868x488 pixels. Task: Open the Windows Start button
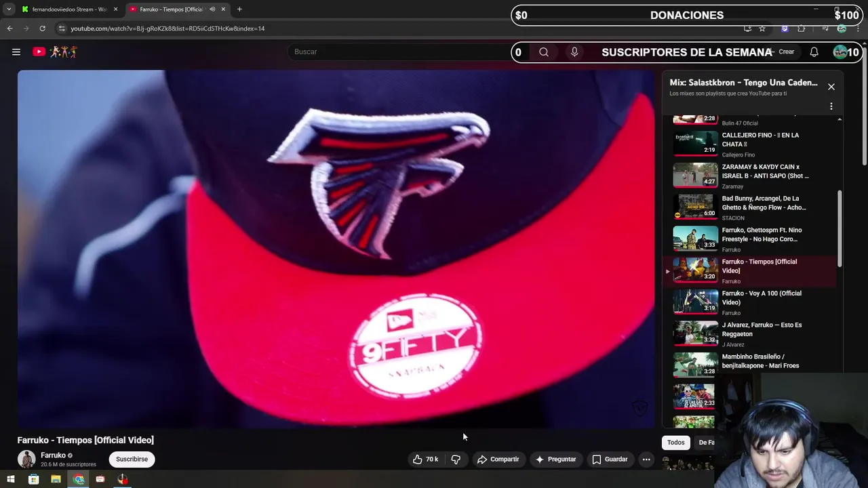coord(11,479)
